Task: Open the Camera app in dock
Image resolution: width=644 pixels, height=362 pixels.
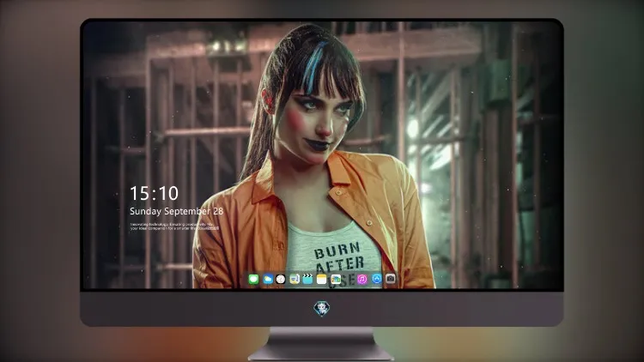Action: 391,279
